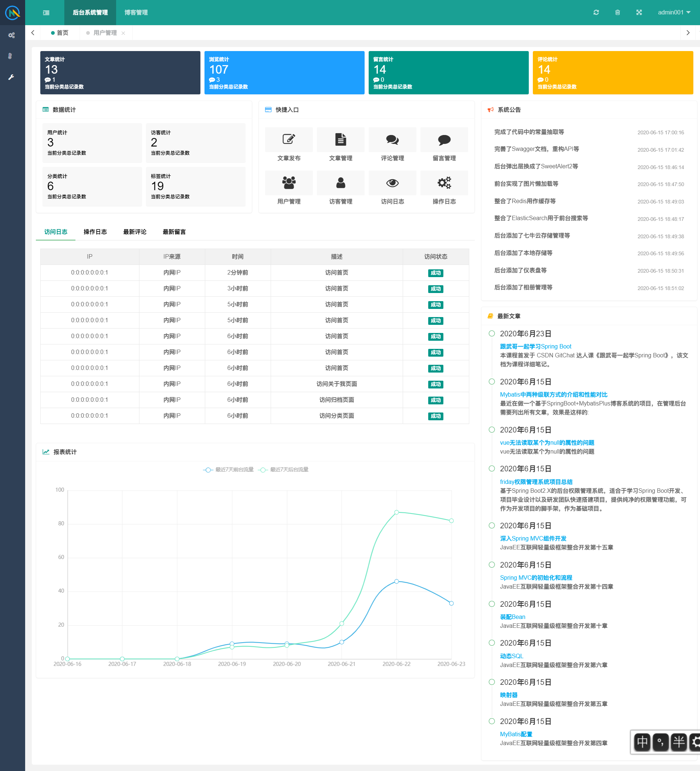Select the 访问日志 log tab
Screen dimensions: 700x771
point(56,232)
